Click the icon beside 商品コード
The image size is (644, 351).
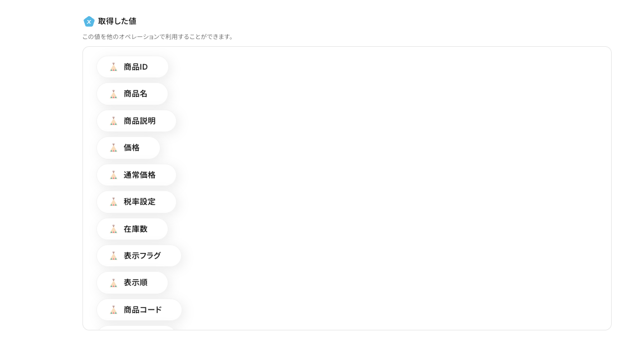click(114, 310)
